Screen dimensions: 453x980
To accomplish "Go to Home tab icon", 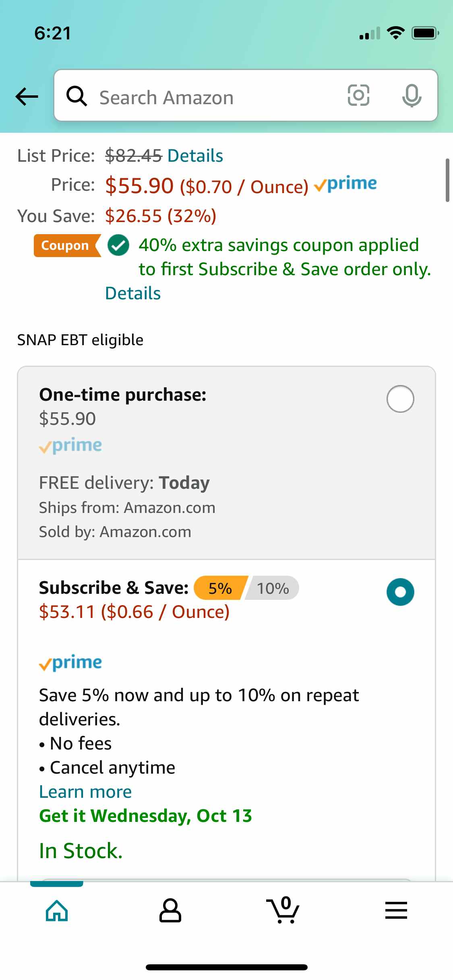I will [57, 910].
